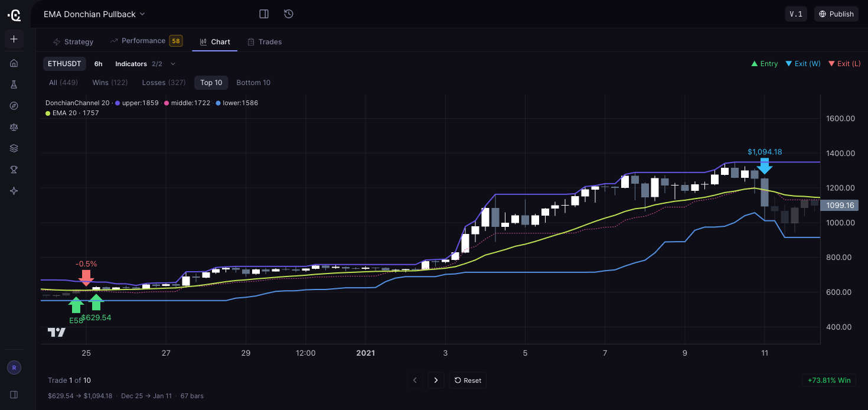
Task: Click the Reset chart button
Action: [x=468, y=380]
